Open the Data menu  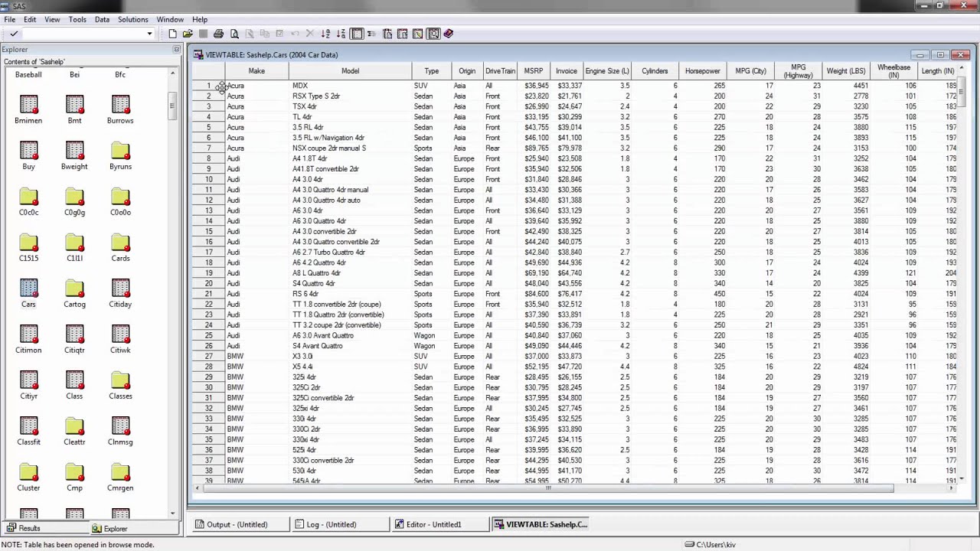click(x=102, y=19)
